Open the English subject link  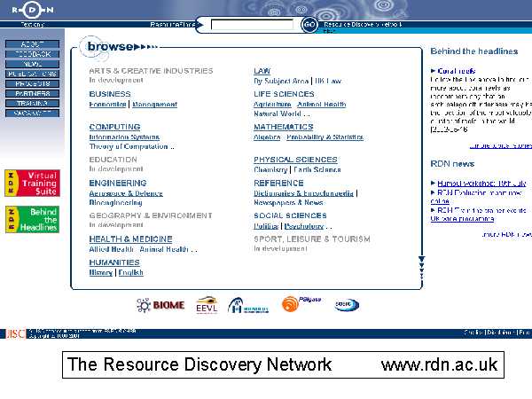(130, 272)
